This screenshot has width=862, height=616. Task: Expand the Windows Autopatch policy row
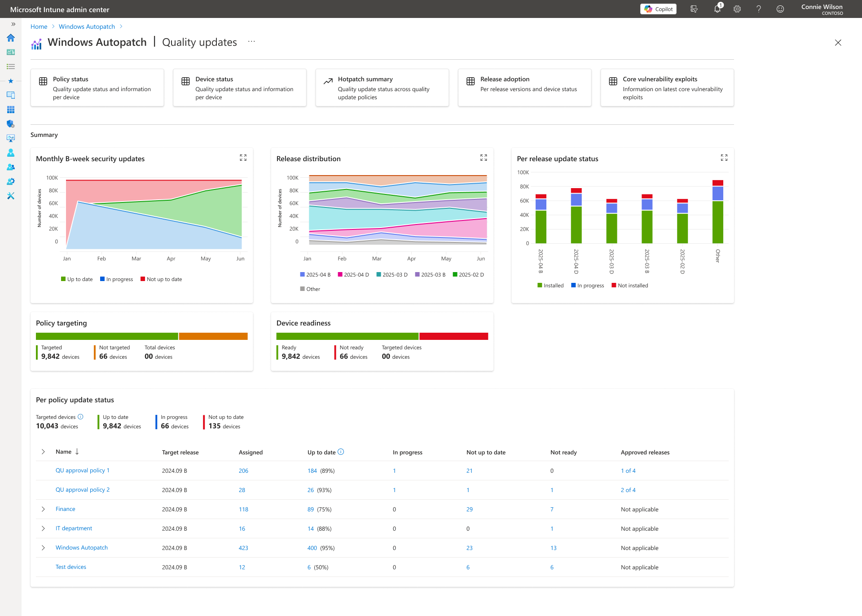click(x=43, y=548)
